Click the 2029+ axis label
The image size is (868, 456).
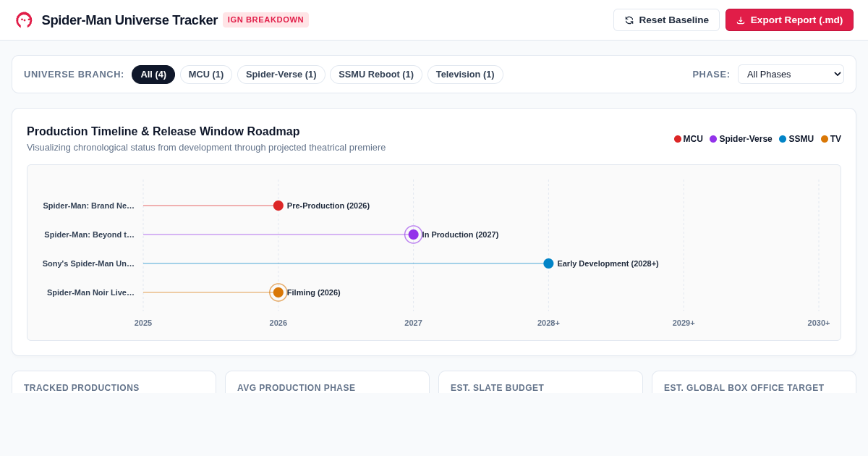[684, 323]
